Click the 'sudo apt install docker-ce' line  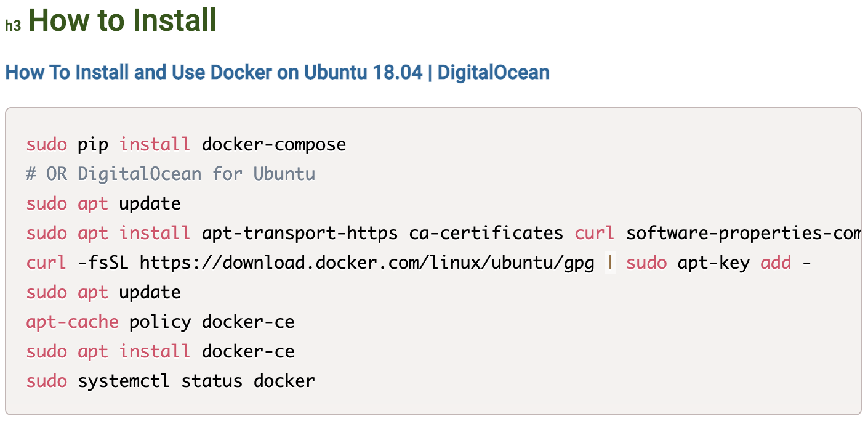click(x=160, y=351)
